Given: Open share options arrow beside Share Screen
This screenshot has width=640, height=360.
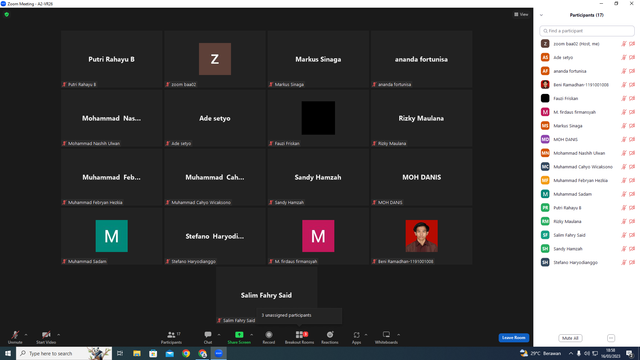Looking at the screenshot, I should point(251,335).
